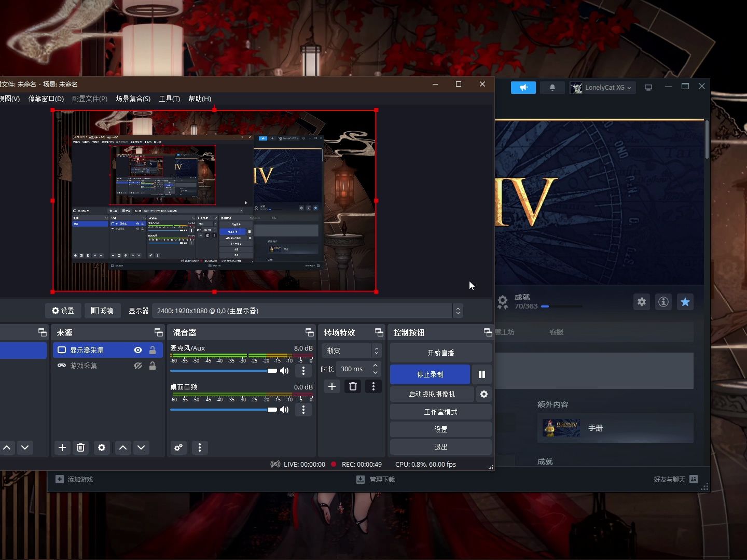Viewport: 747px width, 560px height.
Task: Click the 退出 exit button
Action: tap(441, 447)
